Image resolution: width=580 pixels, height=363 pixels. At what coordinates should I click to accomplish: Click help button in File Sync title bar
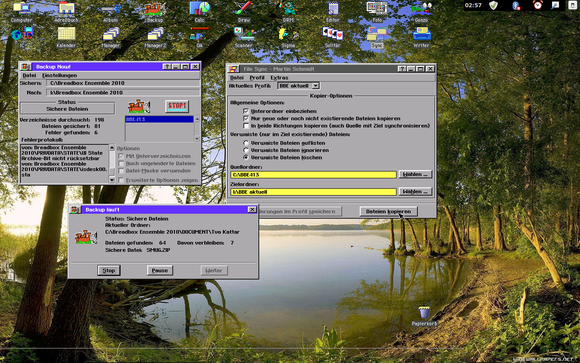[402, 69]
